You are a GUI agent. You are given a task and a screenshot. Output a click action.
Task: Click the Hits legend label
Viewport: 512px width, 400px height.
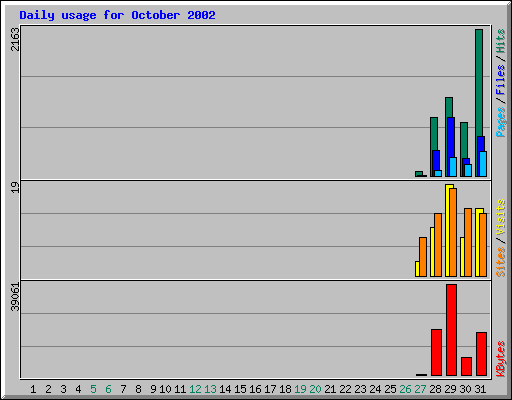click(x=500, y=41)
